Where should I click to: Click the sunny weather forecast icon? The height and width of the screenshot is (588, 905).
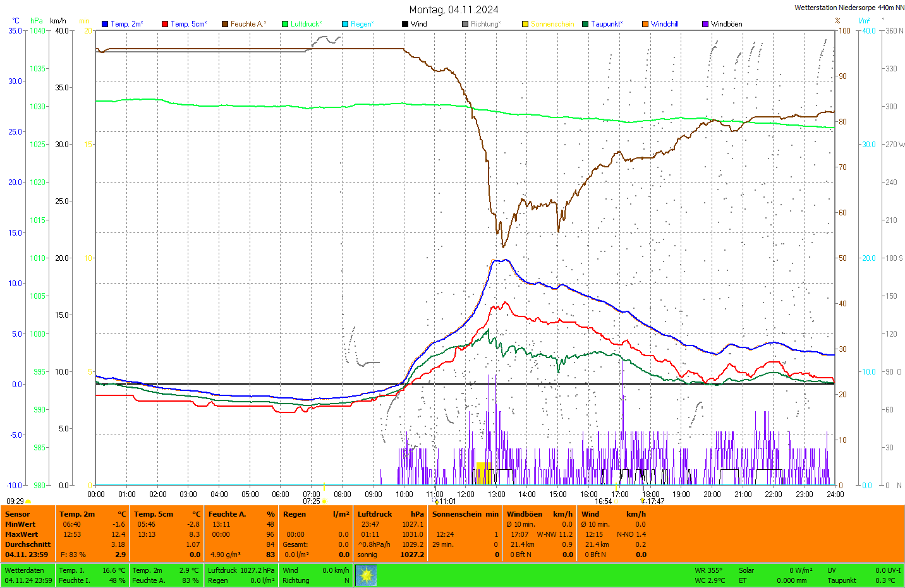366,575
